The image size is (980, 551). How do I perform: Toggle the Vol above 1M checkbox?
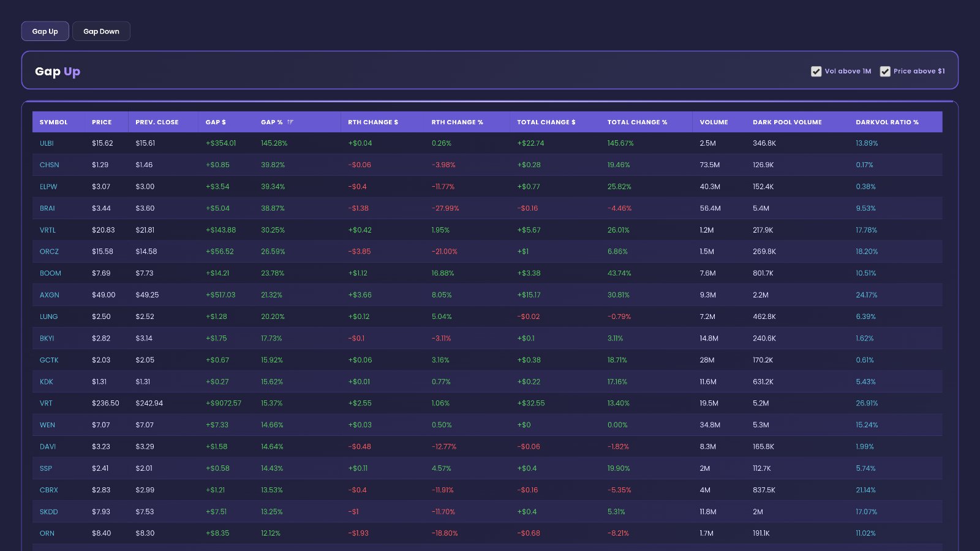816,71
